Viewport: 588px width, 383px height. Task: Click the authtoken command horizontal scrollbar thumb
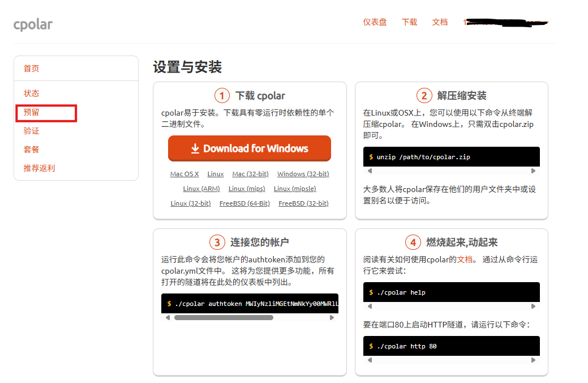(x=224, y=318)
